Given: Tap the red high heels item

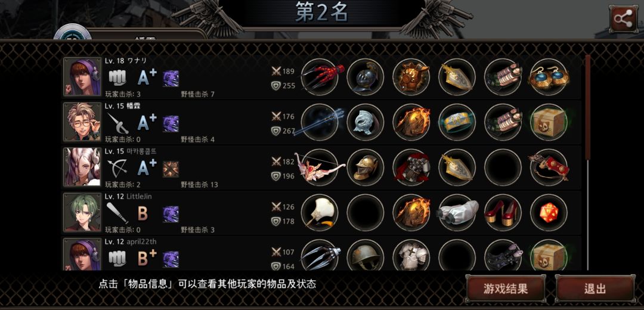Looking at the screenshot, I should [x=503, y=213].
